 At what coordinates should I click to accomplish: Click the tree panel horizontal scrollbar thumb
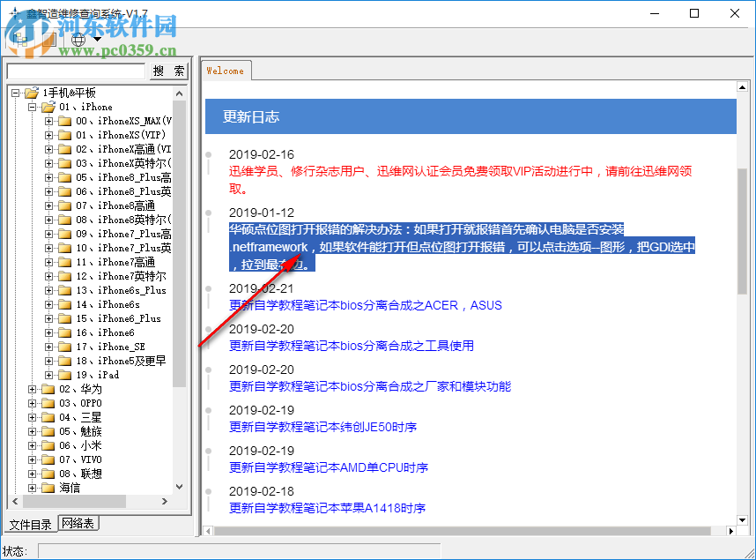coord(74,501)
